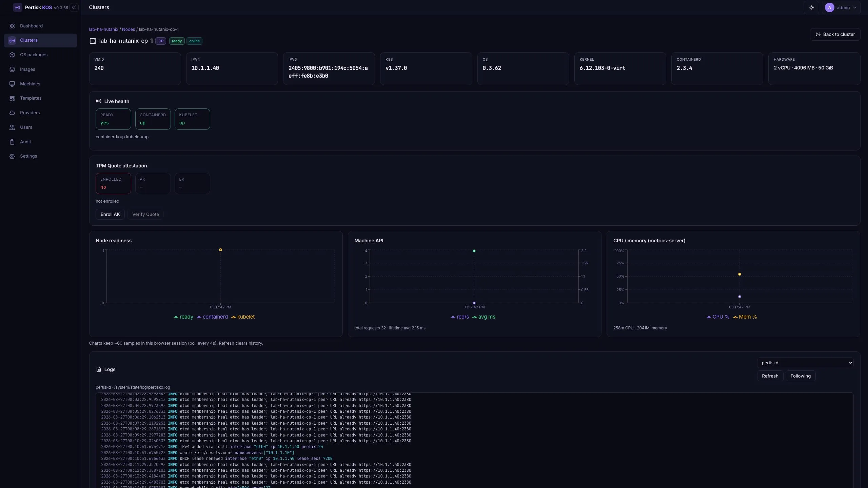Click the Audit clipboard icon in sidebar
Image resolution: width=868 pixels, height=488 pixels.
[12, 142]
